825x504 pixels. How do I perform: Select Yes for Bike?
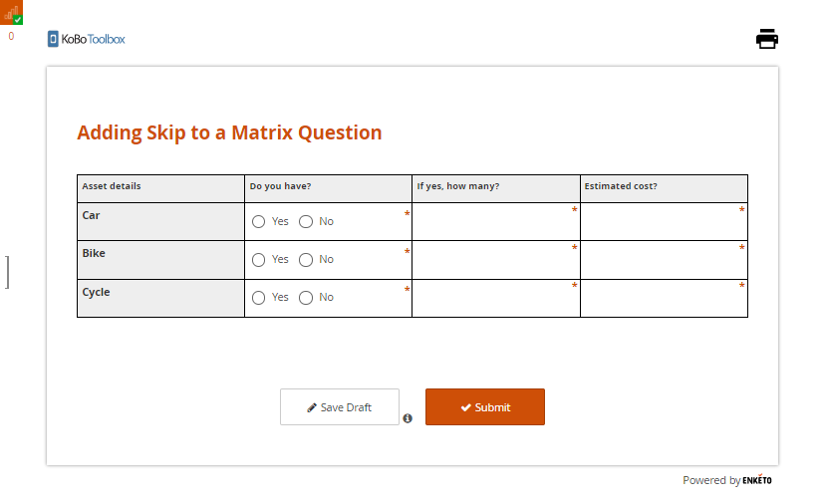[x=259, y=259]
